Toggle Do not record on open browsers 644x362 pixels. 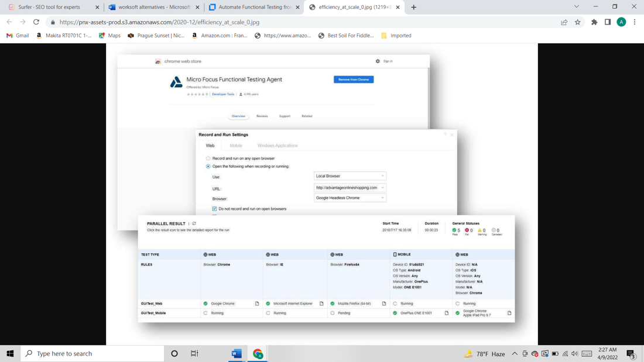[x=214, y=209]
